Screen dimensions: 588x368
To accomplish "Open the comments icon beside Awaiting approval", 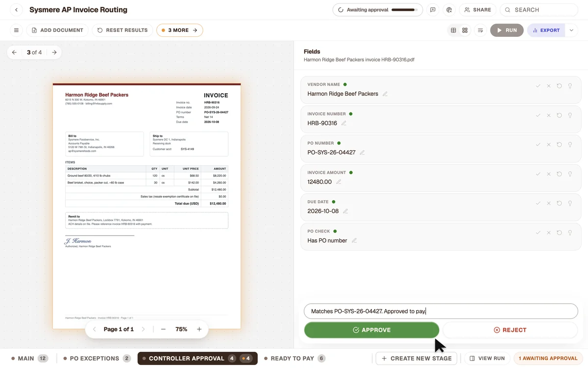I will pyautogui.click(x=433, y=10).
